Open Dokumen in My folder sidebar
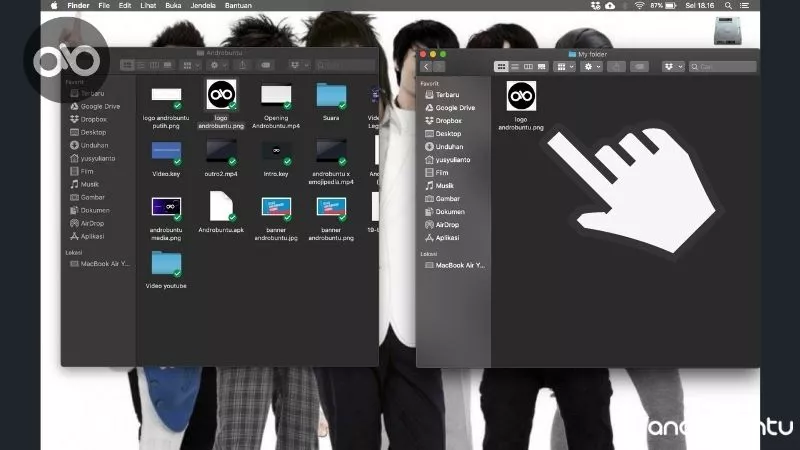The image size is (800, 450). (x=445, y=212)
